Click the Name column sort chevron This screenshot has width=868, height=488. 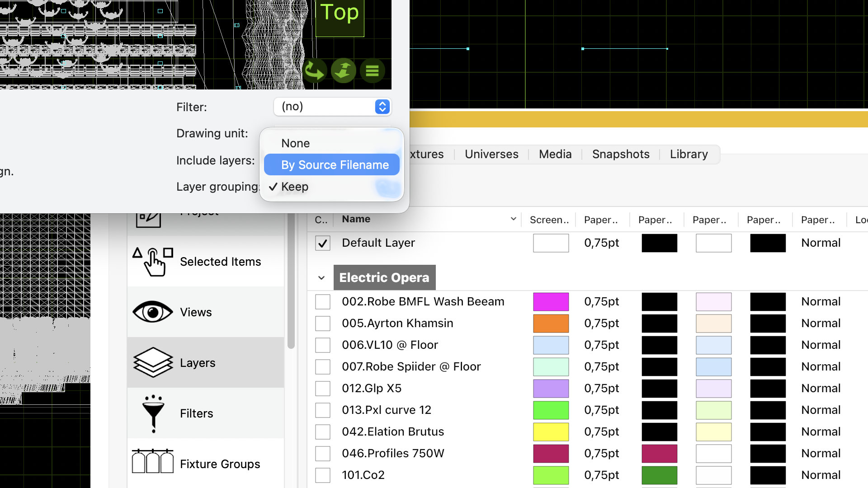(513, 219)
